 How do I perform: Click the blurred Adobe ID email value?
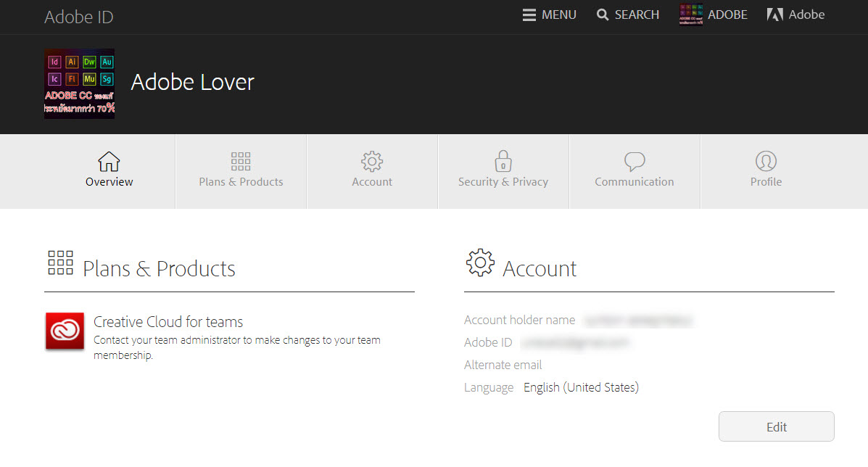pos(575,342)
